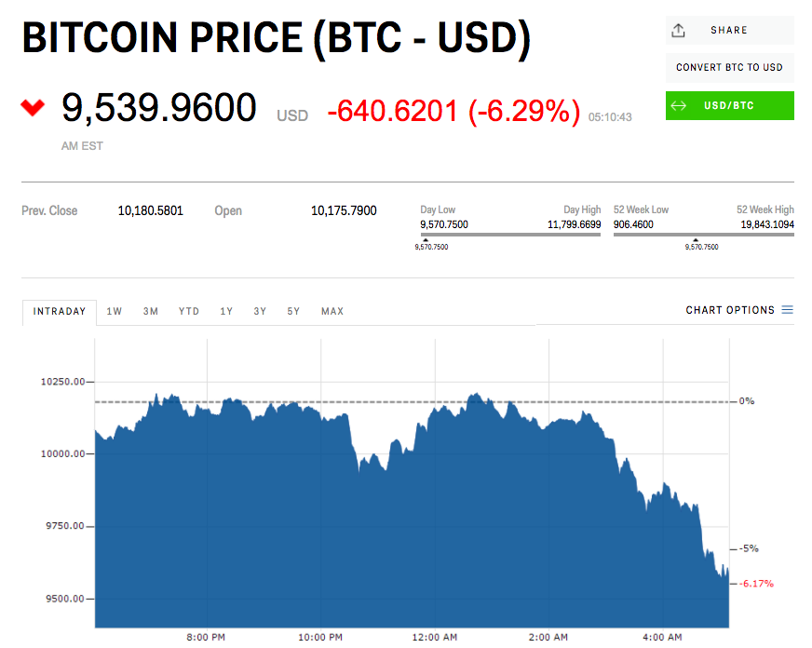Click the 52 week range marker triangle
812x648 pixels.
(x=696, y=239)
